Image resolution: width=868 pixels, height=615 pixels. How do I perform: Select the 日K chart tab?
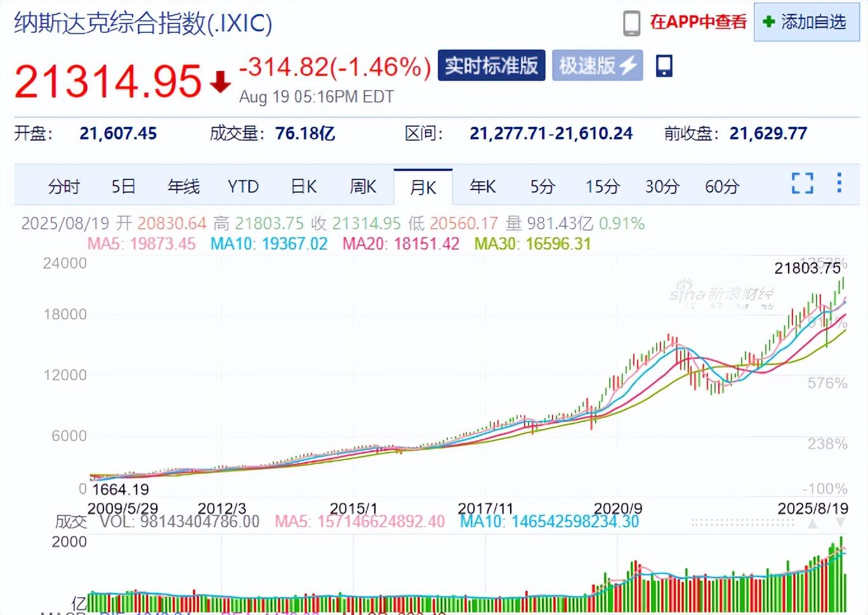click(303, 186)
